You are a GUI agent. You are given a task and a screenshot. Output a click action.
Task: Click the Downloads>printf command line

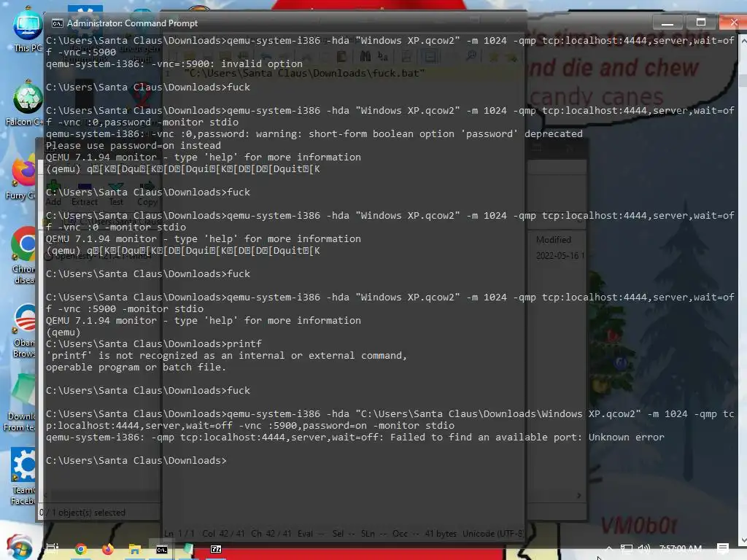point(154,344)
